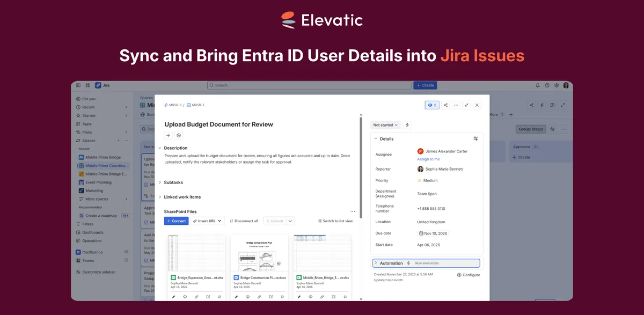Share the work item from dialog

(x=445, y=105)
